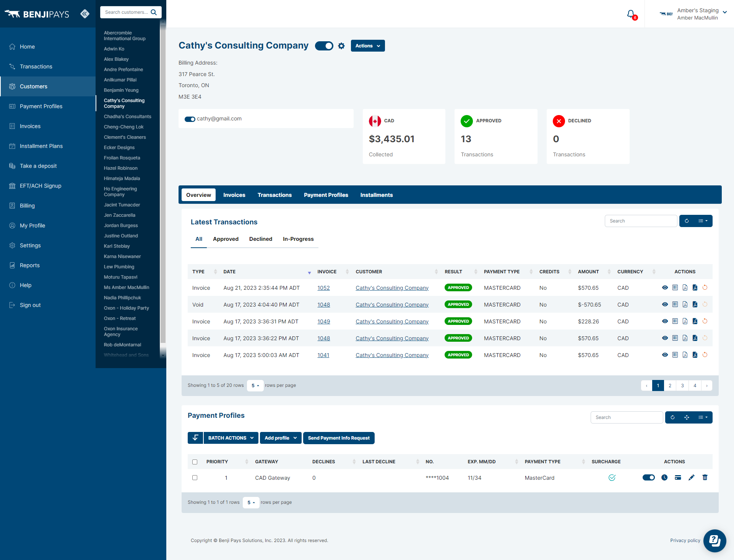Check the CAD Gateway profile row checkbox
This screenshot has height=560, width=734.
[195, 478]
